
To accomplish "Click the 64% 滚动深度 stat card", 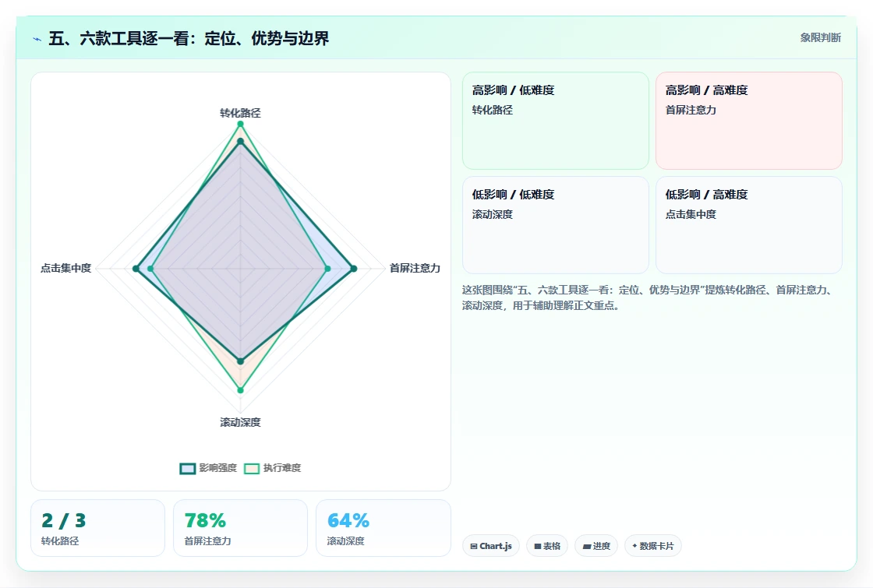I will coord(383,528).
